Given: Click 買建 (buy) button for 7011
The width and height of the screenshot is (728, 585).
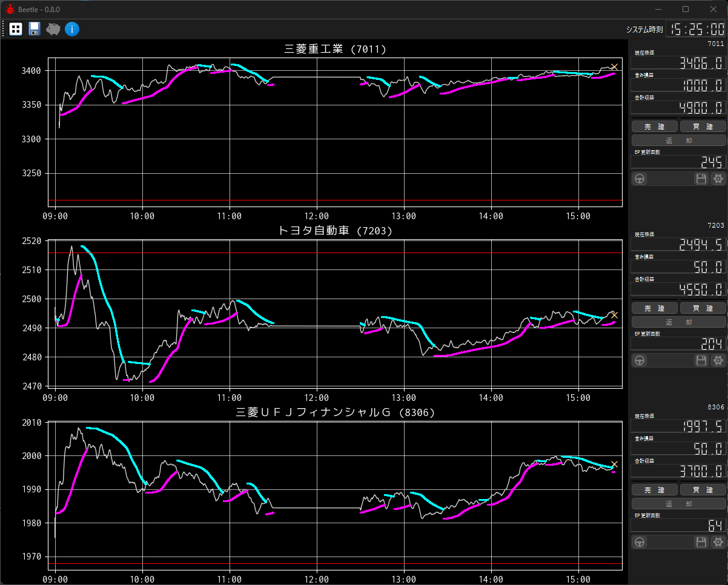Looking at the screenshot, I should pyautogui.click(x=703, y=127).
